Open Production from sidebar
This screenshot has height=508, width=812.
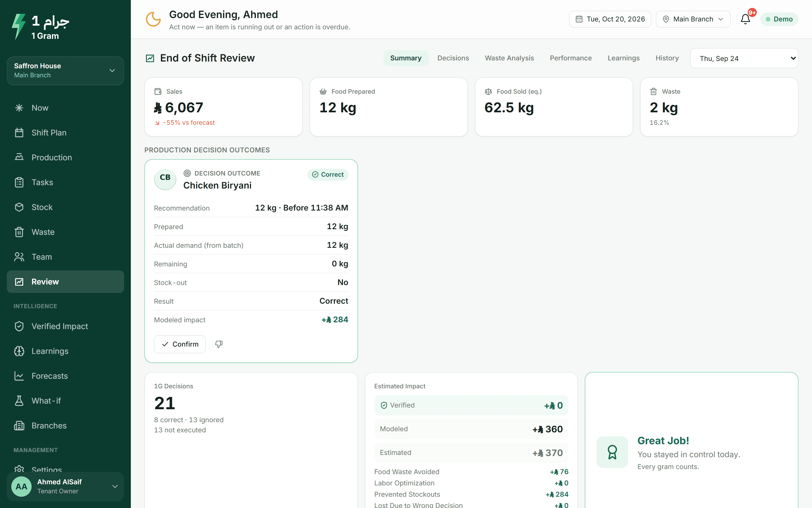[65, 157]
